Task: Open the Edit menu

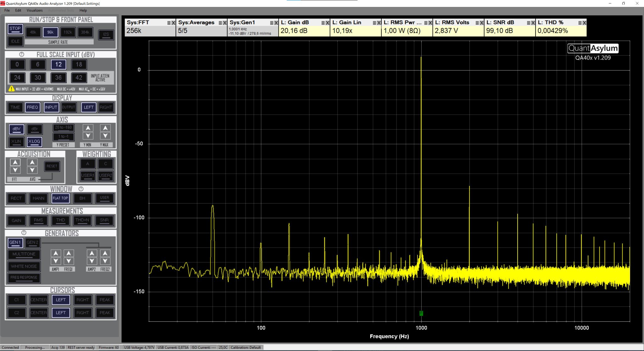Action: [x=18, y=10]
